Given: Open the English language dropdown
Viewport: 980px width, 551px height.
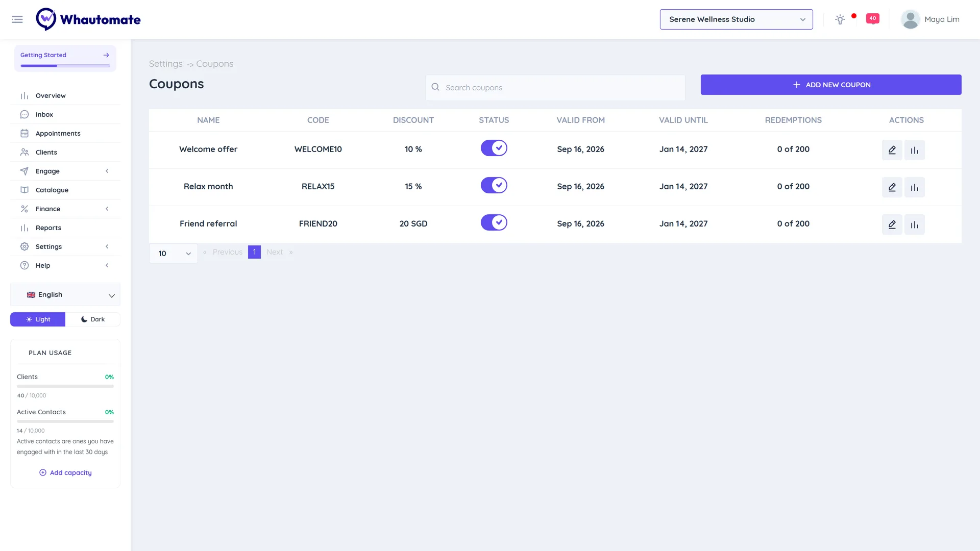Looking at the screenshot, I should (x=65, y=295).
